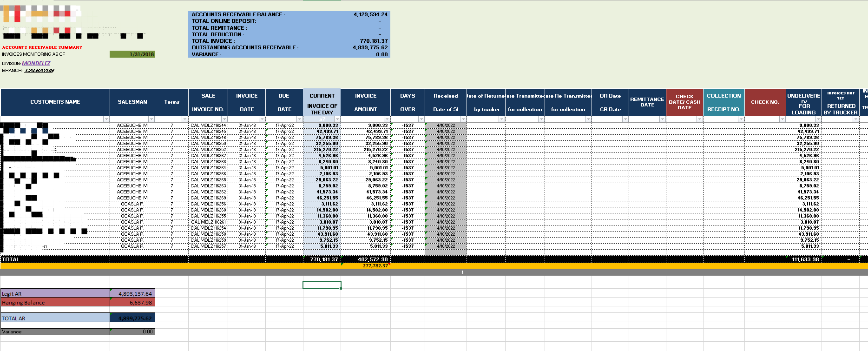Open the Date Re Transmitted filter dropdown
The image size is (868, 351).
click(588, 119)
